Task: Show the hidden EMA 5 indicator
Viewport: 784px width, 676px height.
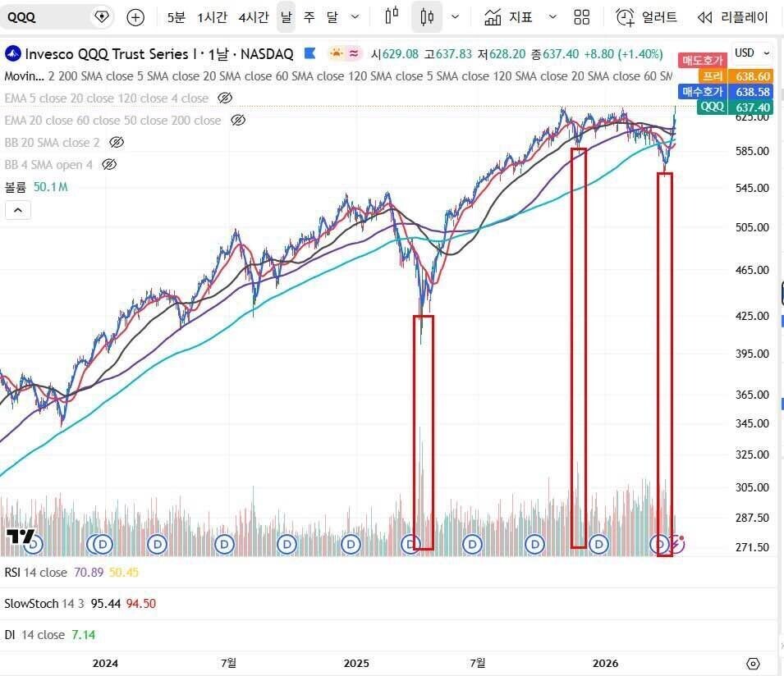Action: (225, 98)
